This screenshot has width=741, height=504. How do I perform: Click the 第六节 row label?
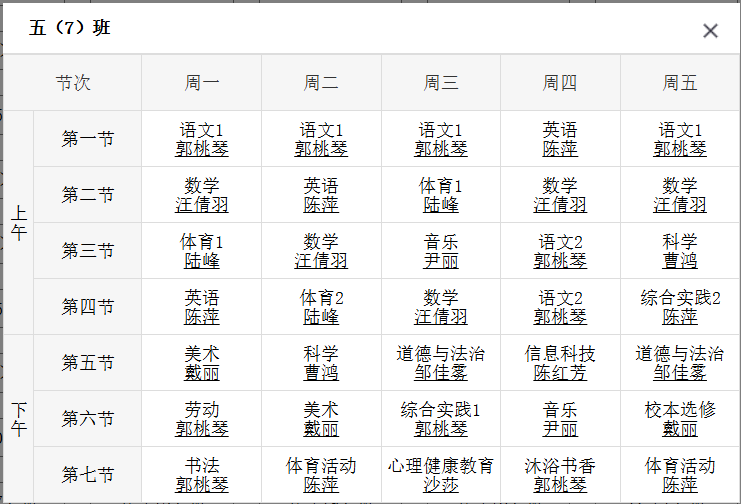click(x=88, y=418)
